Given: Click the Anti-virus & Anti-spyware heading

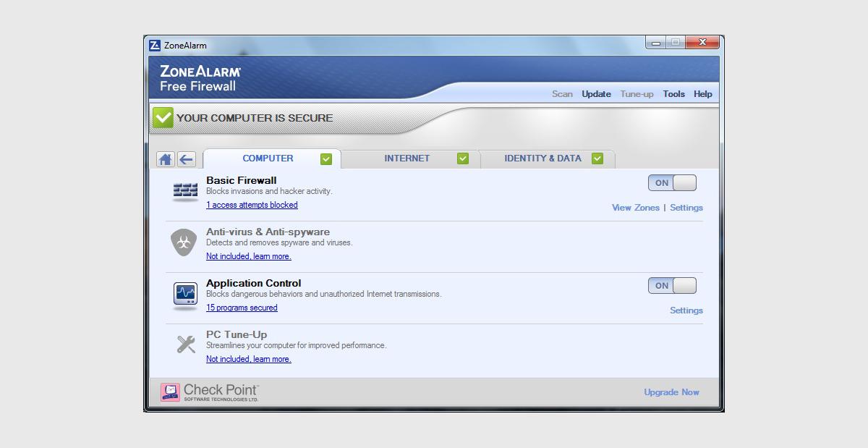Looking at the screenshot, I should point(268,232).
